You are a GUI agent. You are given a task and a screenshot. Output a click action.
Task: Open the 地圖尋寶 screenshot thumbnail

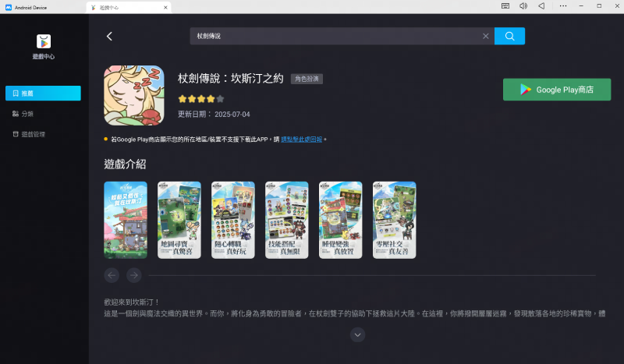point(179,220)
